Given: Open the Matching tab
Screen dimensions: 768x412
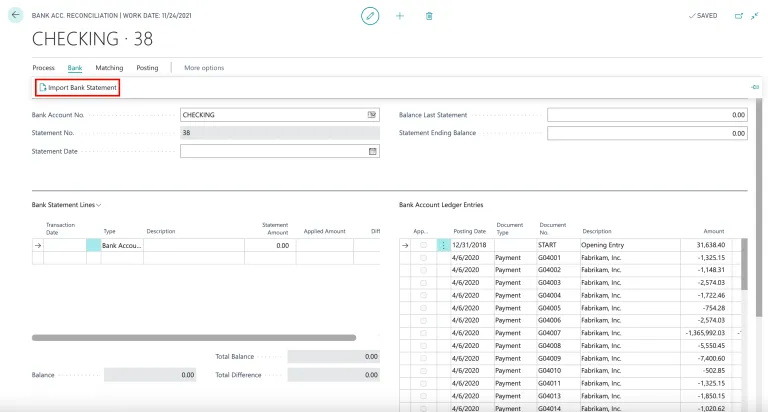Looking at the screenshot, I should (109, 68).
